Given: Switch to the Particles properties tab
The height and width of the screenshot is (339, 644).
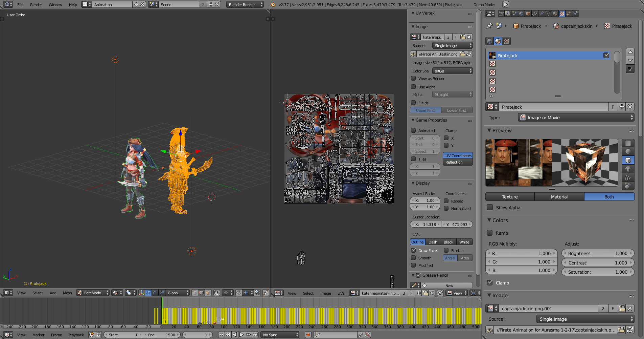Looking at the screenshot, I should click(569, 14).
